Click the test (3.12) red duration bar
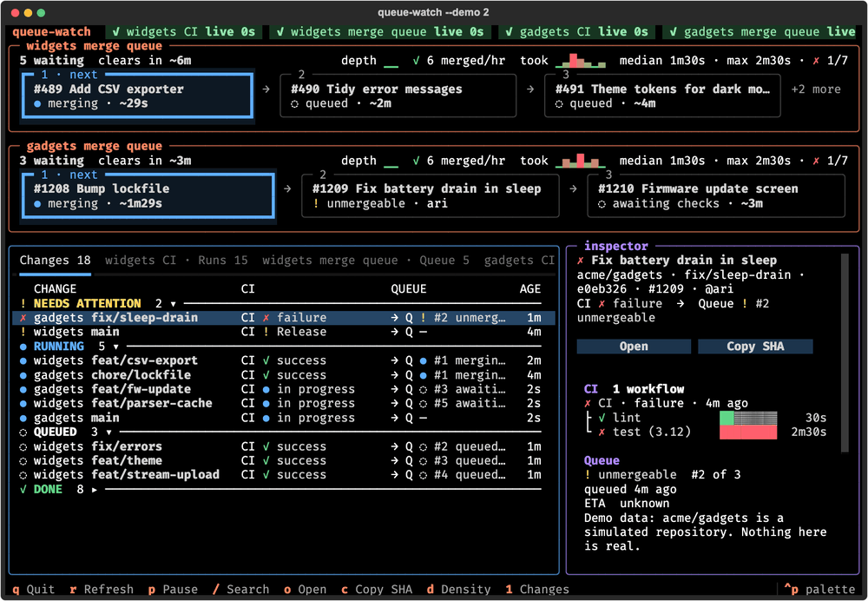The height and width of the screenshot is (601, 868). pos(748,432)
